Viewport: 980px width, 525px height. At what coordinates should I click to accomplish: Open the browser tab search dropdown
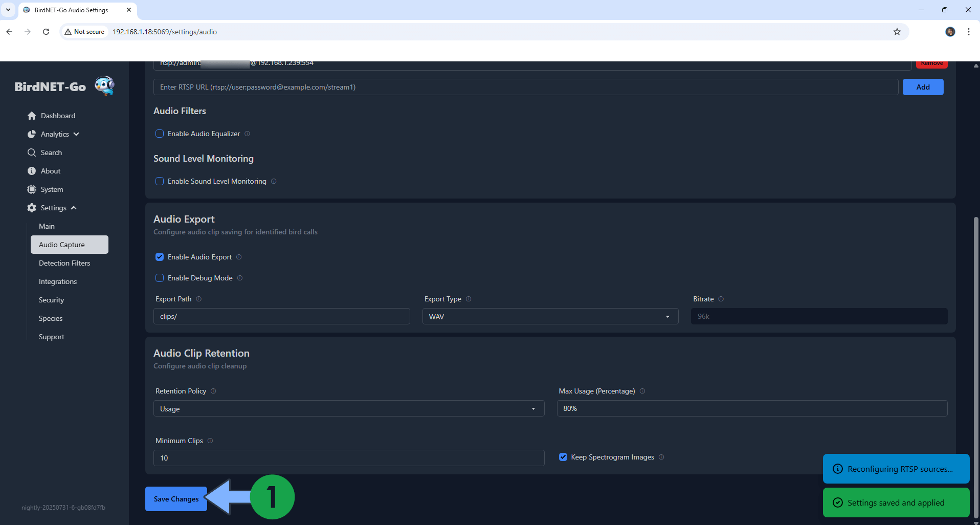pos(8,10)
